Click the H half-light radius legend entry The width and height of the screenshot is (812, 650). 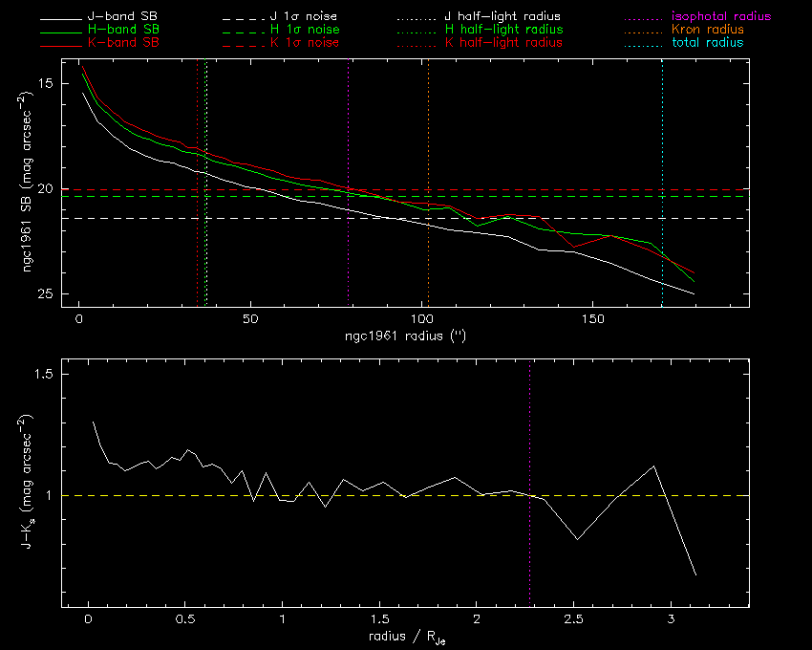point(502,31)
